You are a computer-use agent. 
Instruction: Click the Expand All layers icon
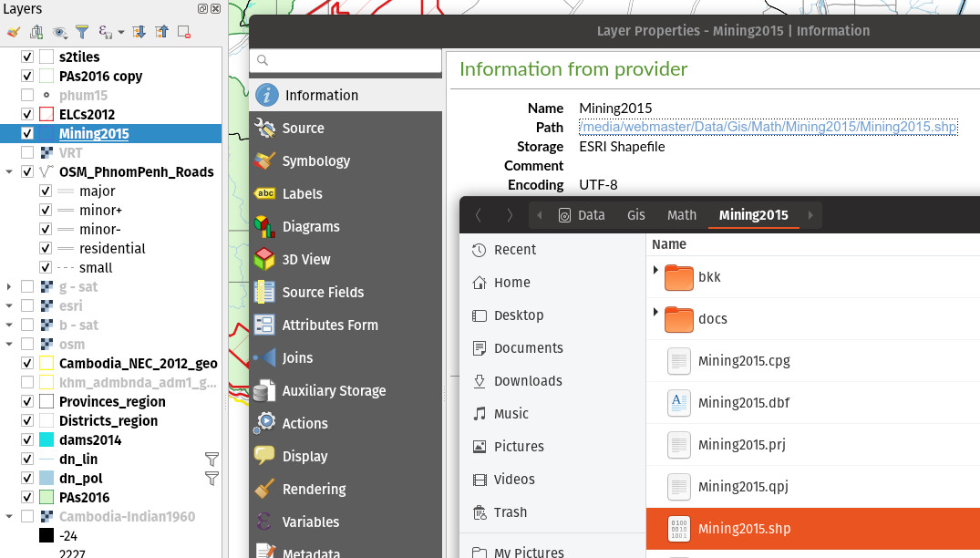click(x=139, y=32)
